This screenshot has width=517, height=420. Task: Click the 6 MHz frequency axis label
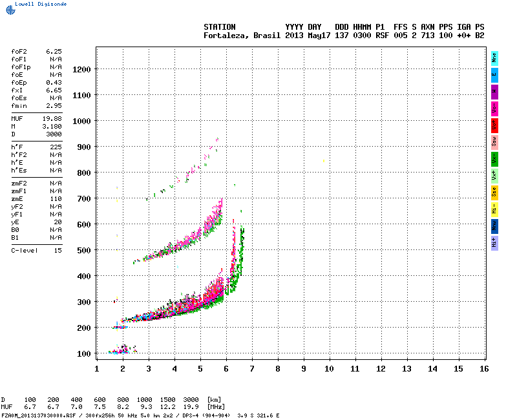point(226,369)
